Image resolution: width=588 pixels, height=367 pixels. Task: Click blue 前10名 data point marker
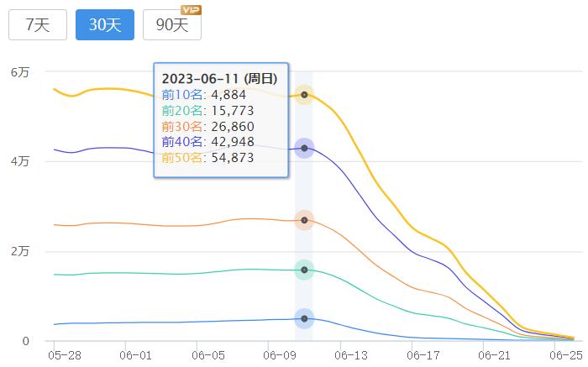click(304, 318)
